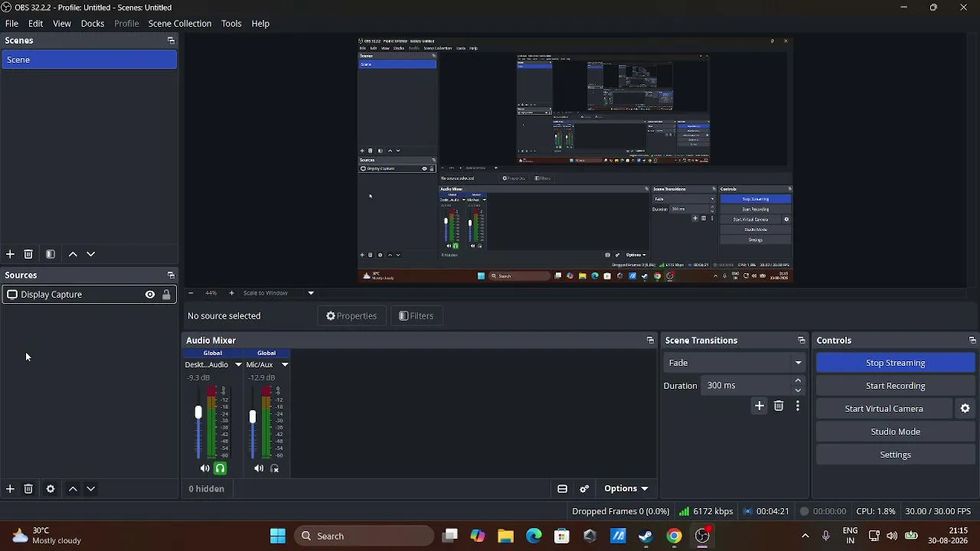The height and width of the screenshot is (551, 980).
Task: Click Desktop Audio volume slider handle
Action: (x=198, y=412)
